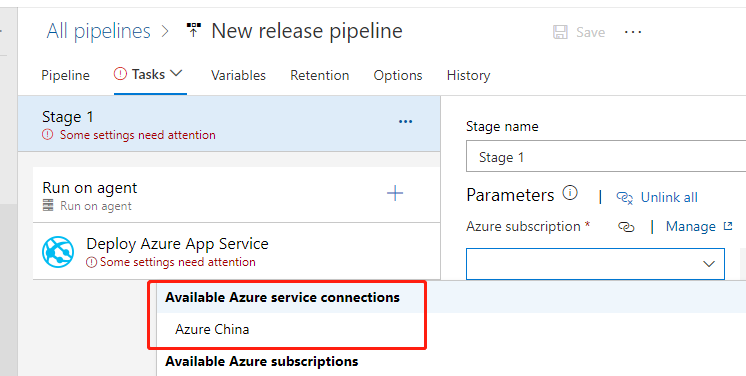746x376 pixels.
Task: Click the Tasks tab warning icon
Action: 121,74
